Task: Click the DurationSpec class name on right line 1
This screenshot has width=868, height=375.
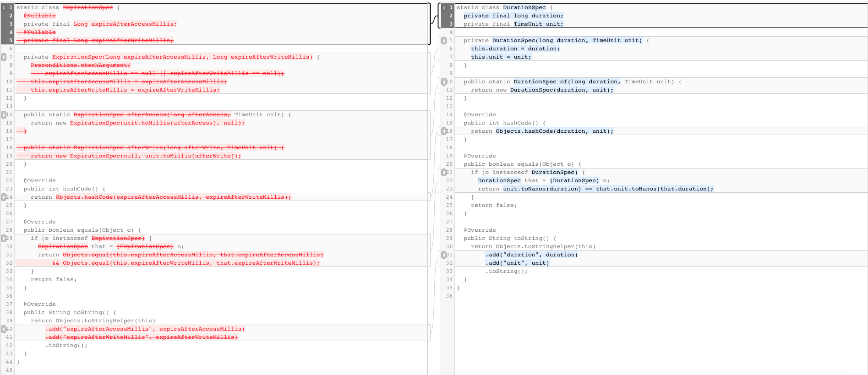Action: (524, 8)
